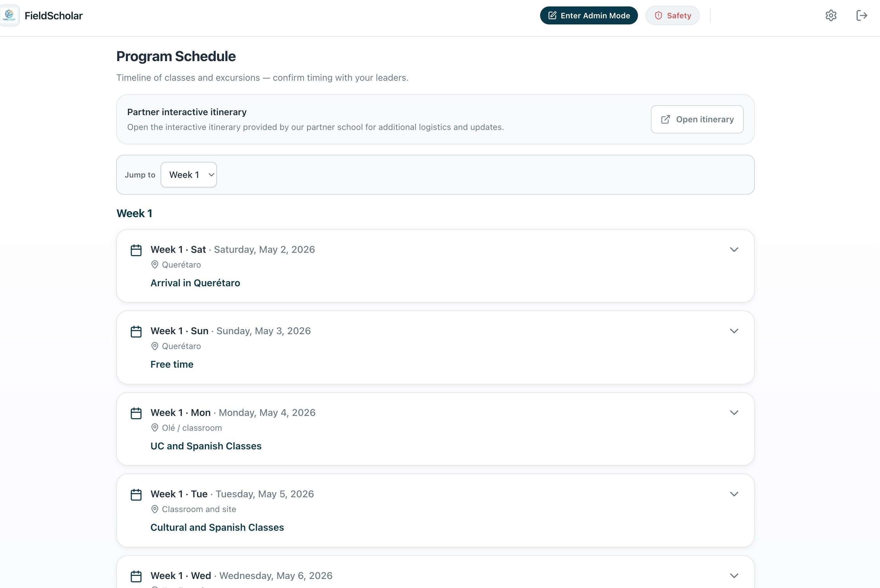Click Week 1 · Wed date header
This screenshot has height=588, width=880.
[x=242, y=576]
